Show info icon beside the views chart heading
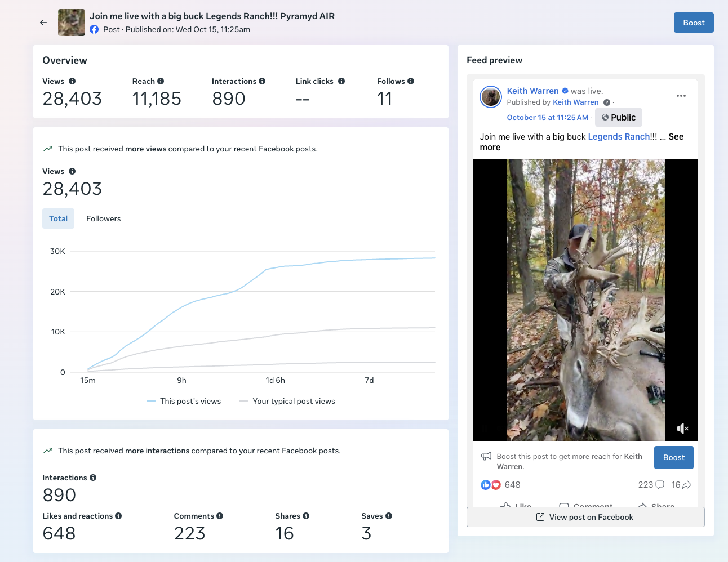The width and height of the screenshot is (728, 562). (72, 171)
